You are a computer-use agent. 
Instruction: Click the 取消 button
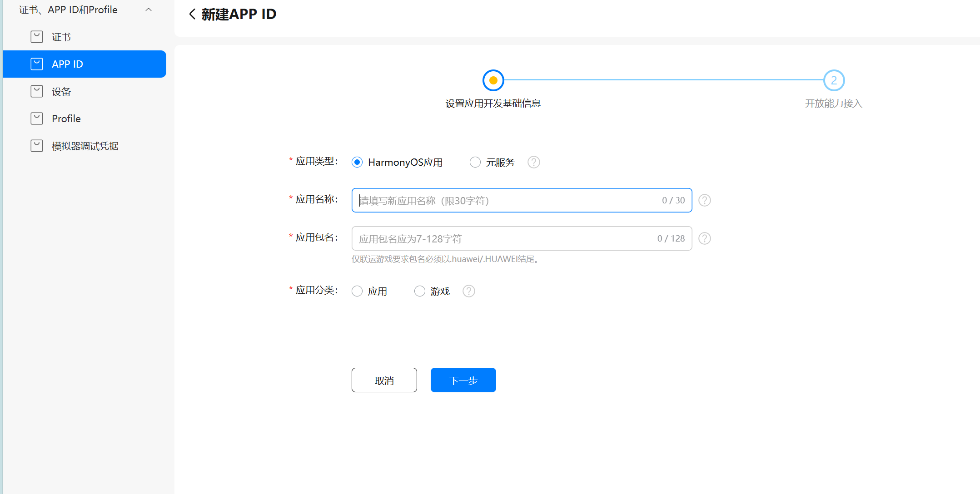coord(384,380)
